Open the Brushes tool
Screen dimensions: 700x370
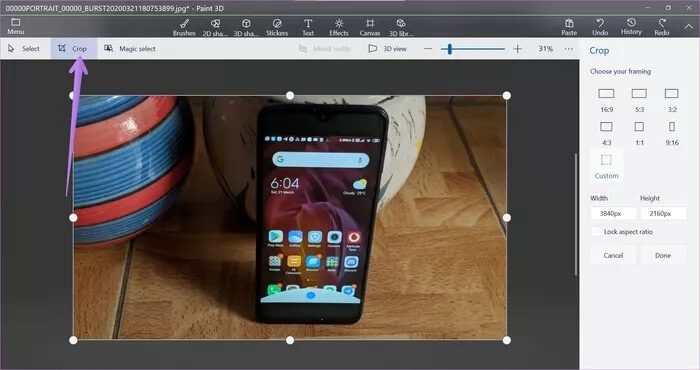(x=184, y=27)
